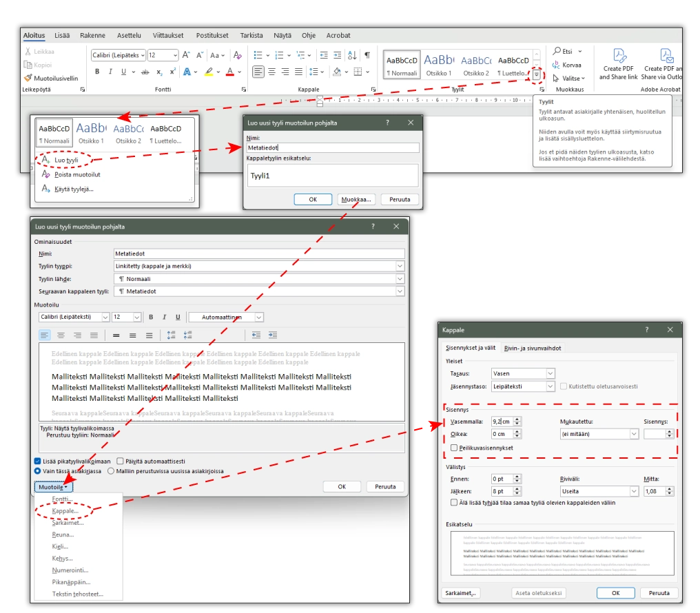The image size is (700, 613).
Task: Open Mukautettu indent dropdown
Action: tap(634, 434)
